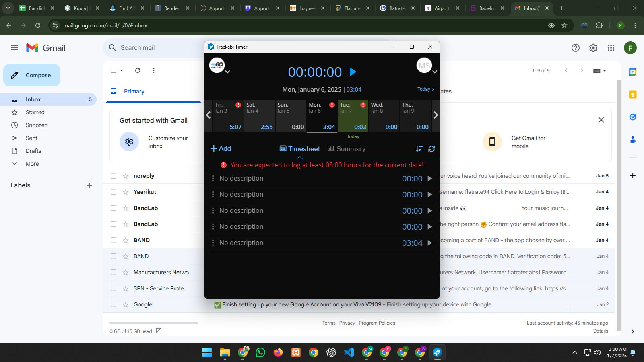Viewport: 644px width, 362px height.
Task: Open Google Keep side panel icon
Action: coord(633,95)
